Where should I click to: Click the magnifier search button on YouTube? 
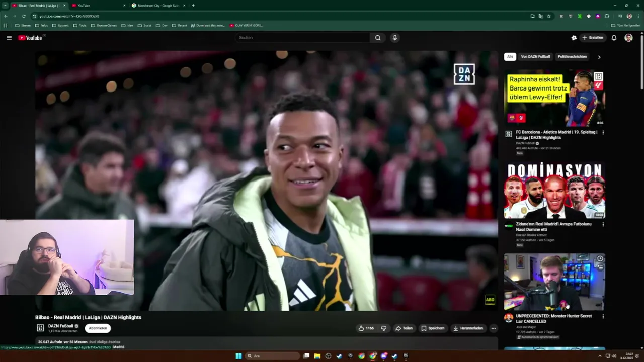point(378,38)
